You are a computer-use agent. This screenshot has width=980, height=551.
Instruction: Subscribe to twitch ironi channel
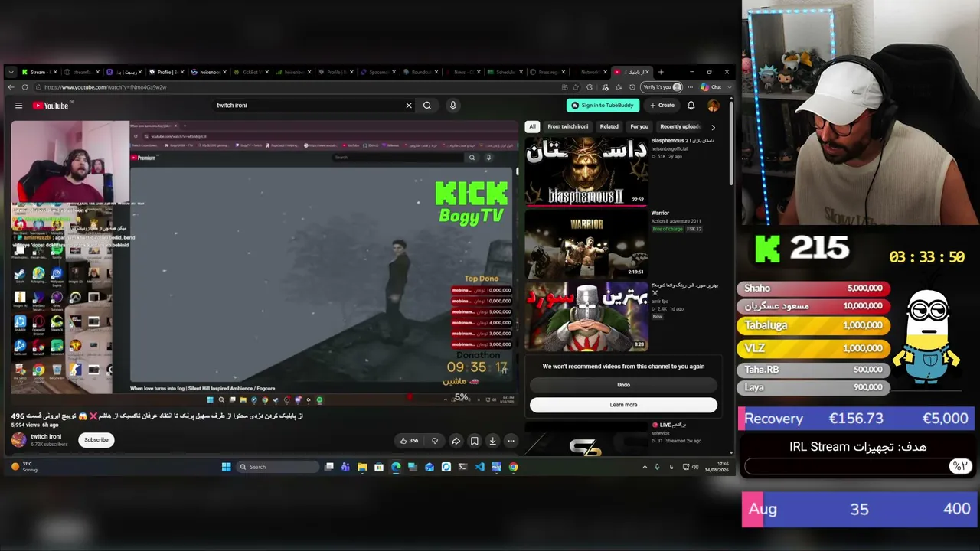[x=96, y=440]
